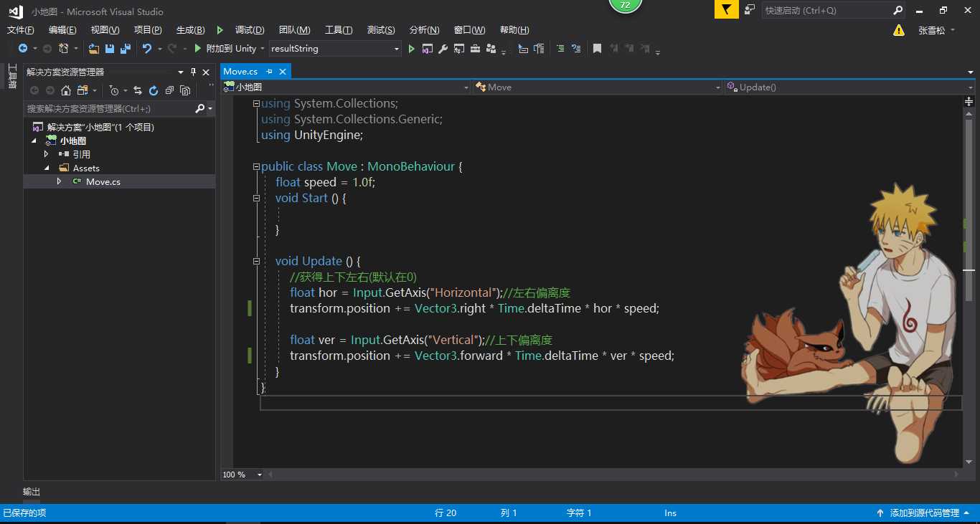Viewport: 980px width, 524px height.
Task: Collapse the 小地图 project node
Action: (x=34, y=140)
